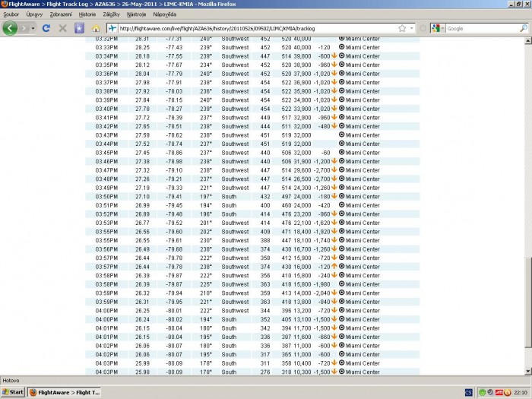This screenshot has height=399, width=532.
Task: Click the longitude value -80.01
Action: point(174,311)
